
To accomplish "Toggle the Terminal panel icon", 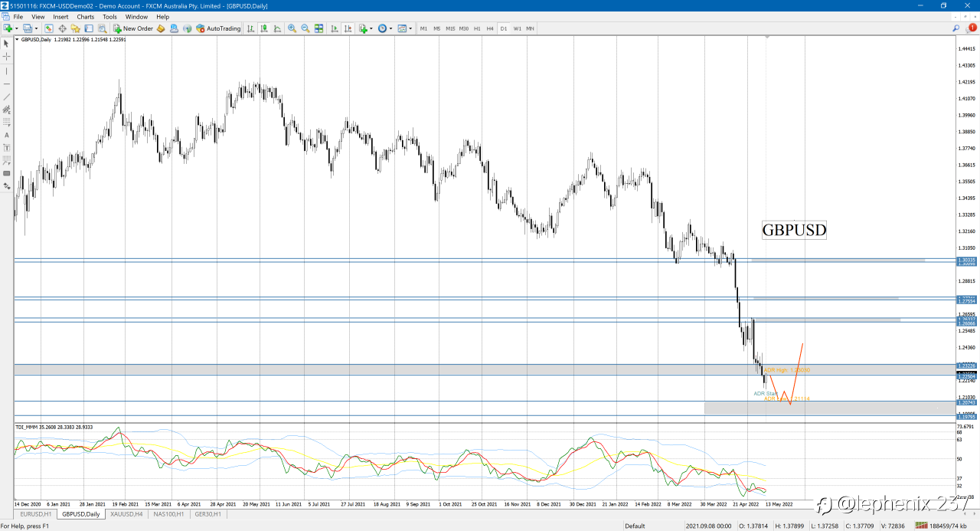I will click(88, 28).
